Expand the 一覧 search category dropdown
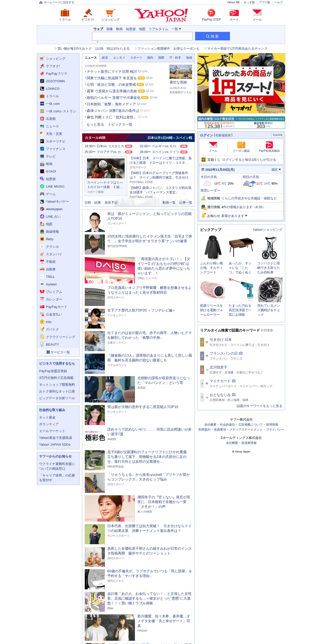322x644 pixels. pos(176,29)
